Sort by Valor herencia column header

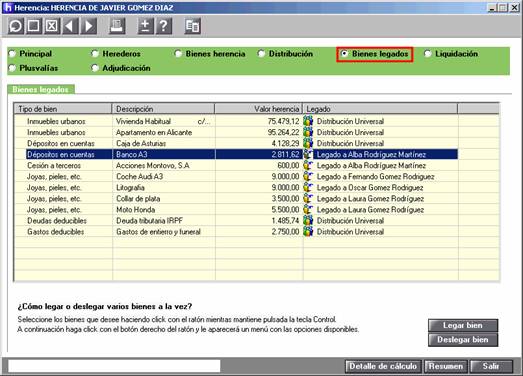(258, 109)
